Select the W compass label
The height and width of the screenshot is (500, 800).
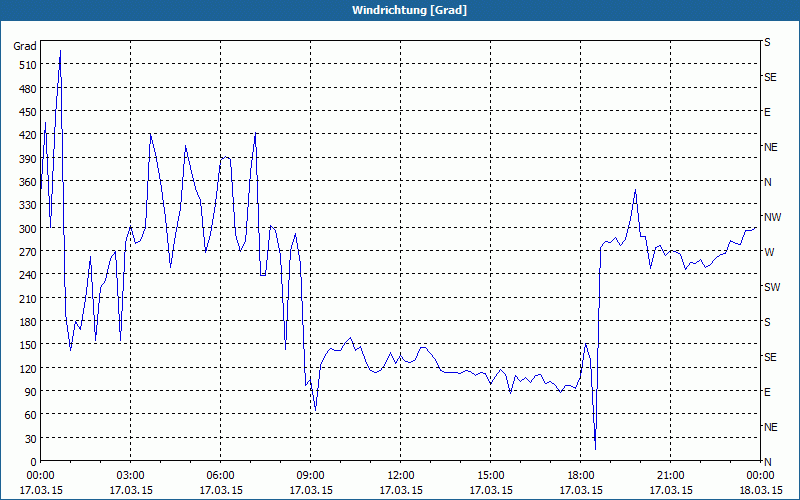click(769, 252)
